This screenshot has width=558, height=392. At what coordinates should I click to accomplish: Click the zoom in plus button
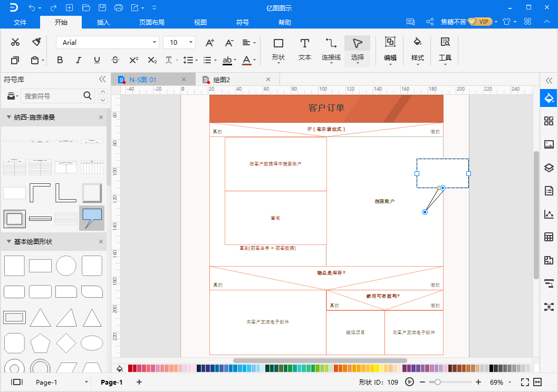(x=478, y=382)
